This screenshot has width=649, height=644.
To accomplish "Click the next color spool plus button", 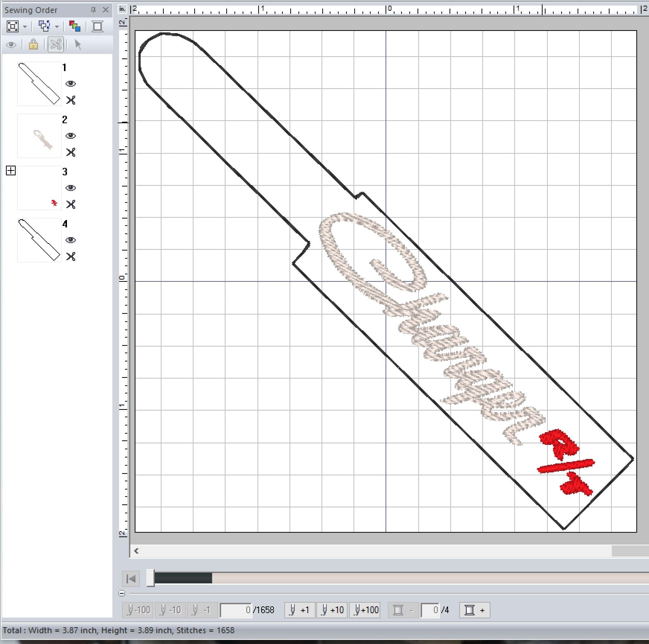I will click(475, 610).
